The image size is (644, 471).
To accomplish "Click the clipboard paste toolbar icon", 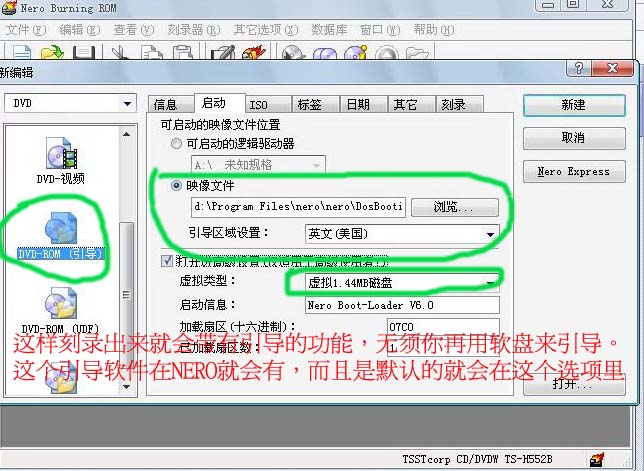I will click(183, 52).
